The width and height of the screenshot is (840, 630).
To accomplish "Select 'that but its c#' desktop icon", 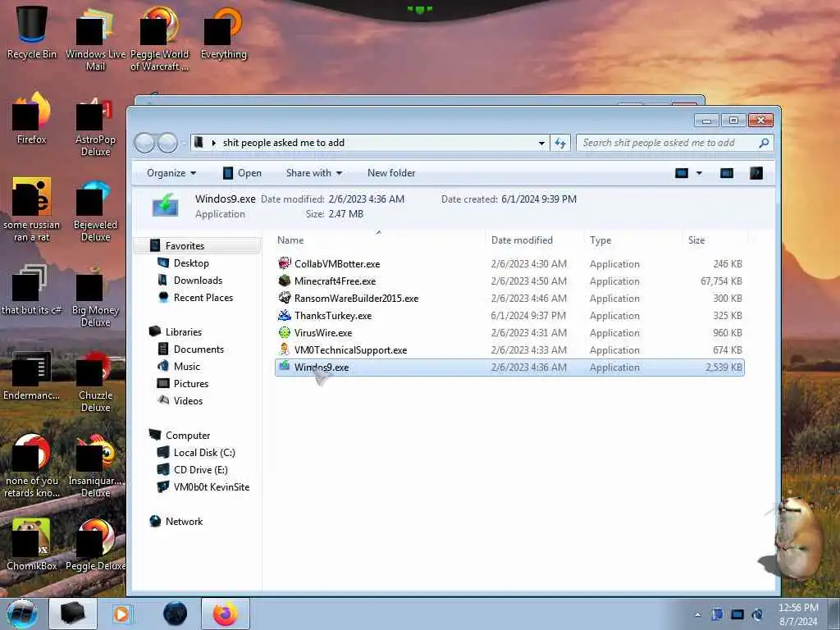I will (x=32, y=290).
